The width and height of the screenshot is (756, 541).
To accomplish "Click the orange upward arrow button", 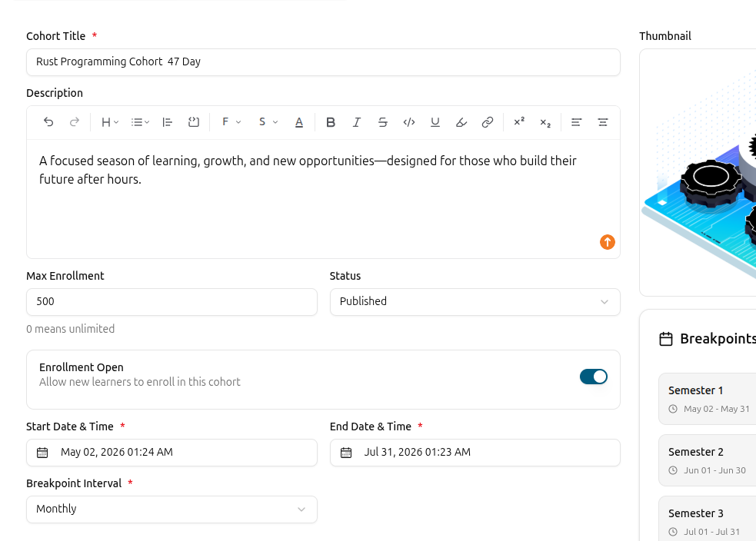I will tap(608, 242).
